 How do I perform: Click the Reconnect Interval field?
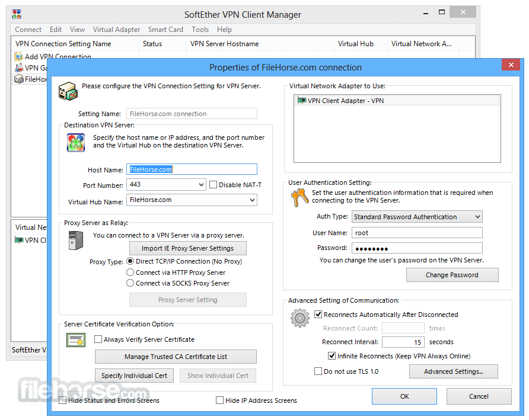point(403,342)
